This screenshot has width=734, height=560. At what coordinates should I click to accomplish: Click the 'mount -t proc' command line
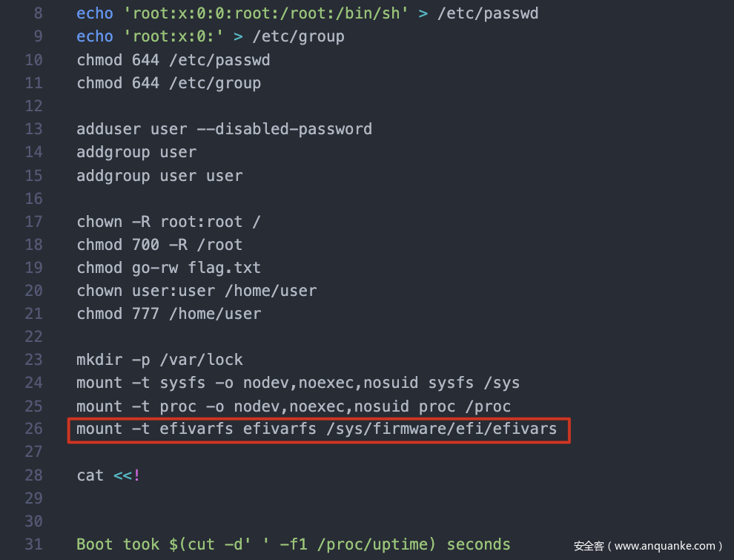pos(293,406)
